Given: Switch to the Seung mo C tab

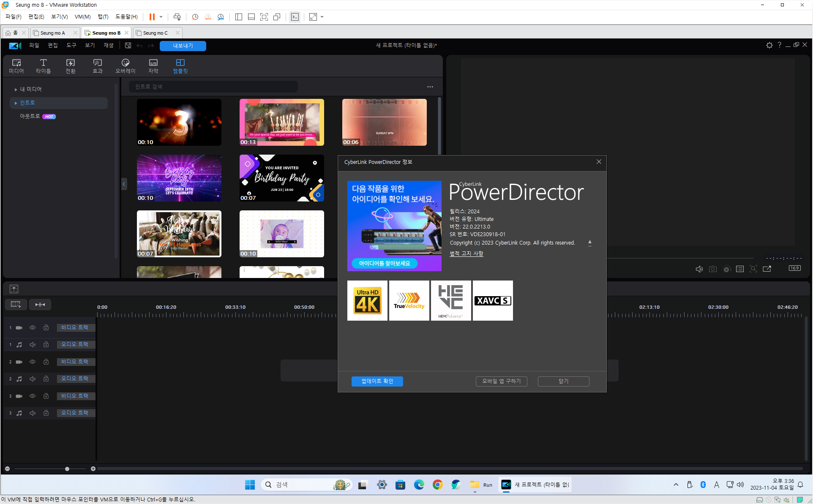Looking at the screenshot, I should coord(155,33).
